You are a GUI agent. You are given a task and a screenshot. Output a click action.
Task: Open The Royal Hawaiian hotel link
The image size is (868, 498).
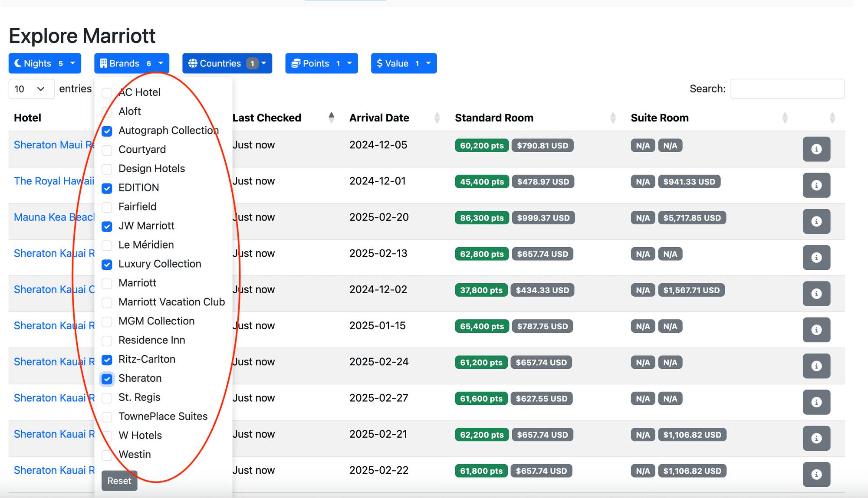54,181
